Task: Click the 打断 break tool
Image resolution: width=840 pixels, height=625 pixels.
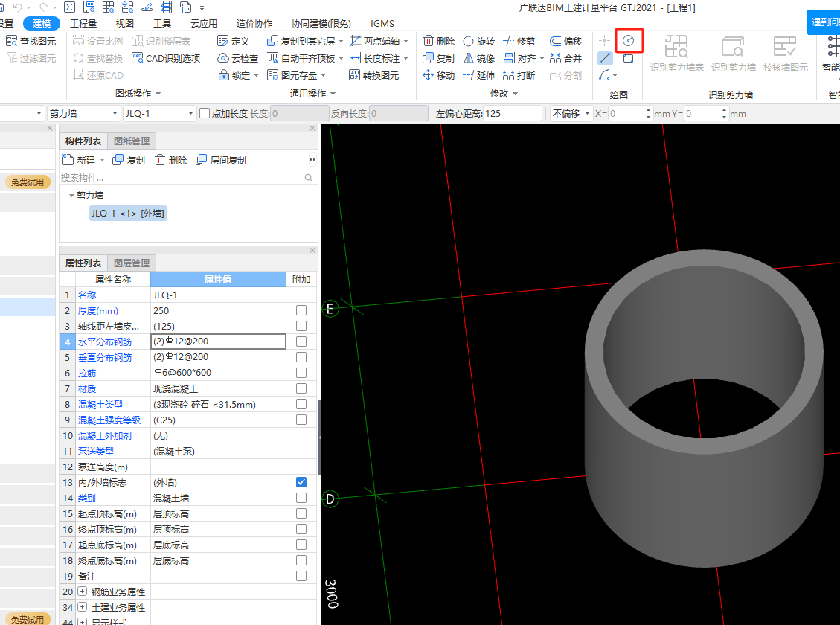Action: (x=519, y=75)
